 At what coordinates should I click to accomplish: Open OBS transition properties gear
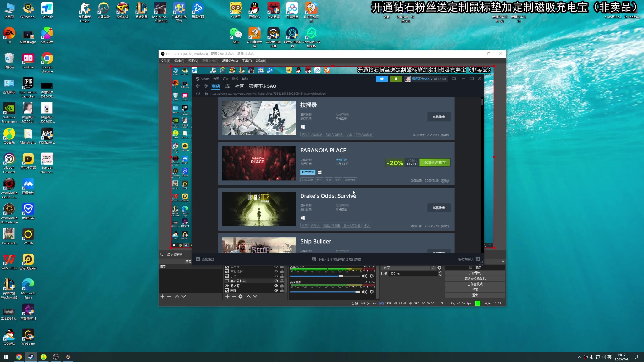point(440,268)
